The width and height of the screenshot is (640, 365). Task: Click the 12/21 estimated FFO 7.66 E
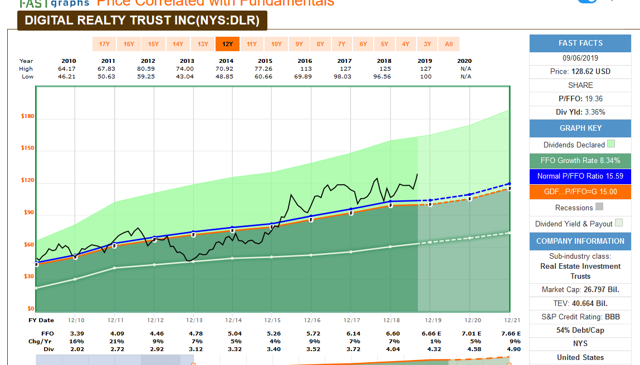511,334
